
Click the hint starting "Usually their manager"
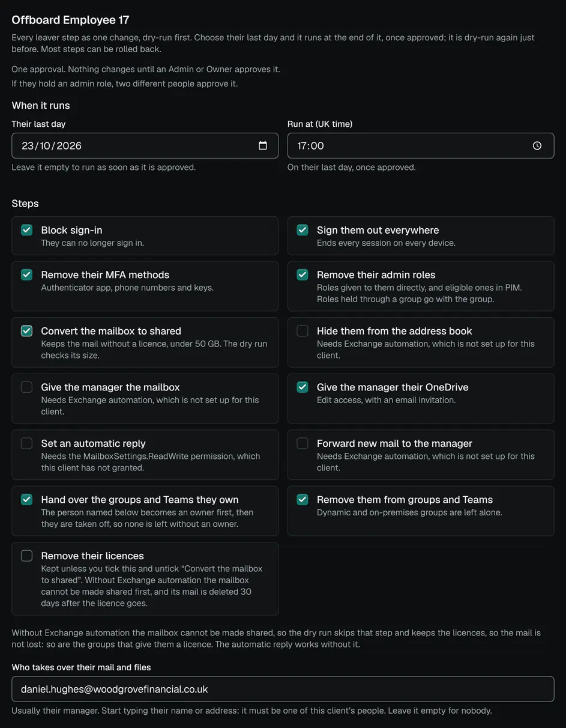(x=252, y=711)
